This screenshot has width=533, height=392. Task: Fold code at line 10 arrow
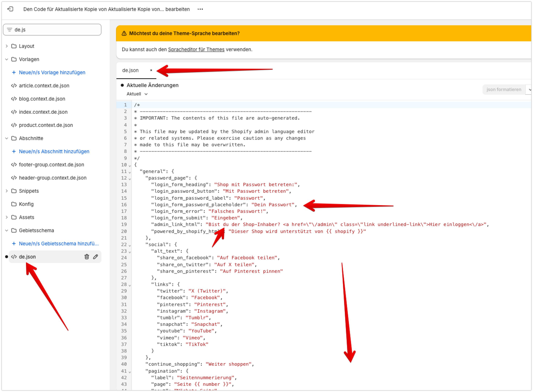click(130, 165)
